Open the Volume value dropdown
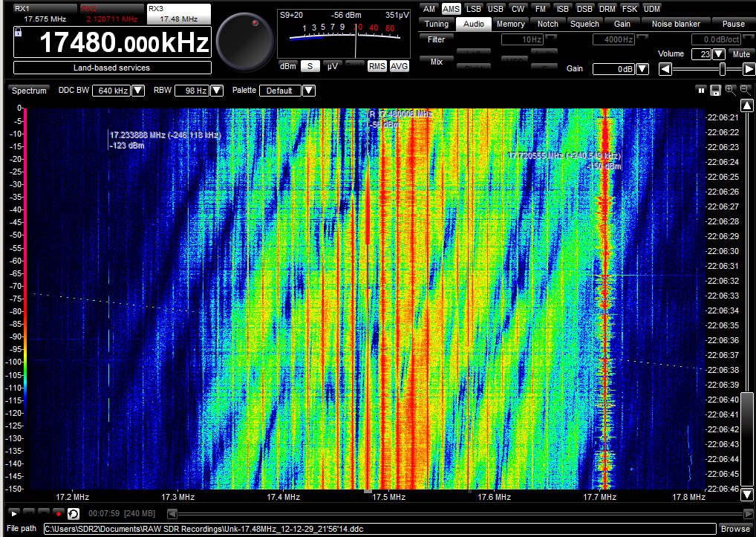This screenshot has width=756, height=537. tap(719, 54)
